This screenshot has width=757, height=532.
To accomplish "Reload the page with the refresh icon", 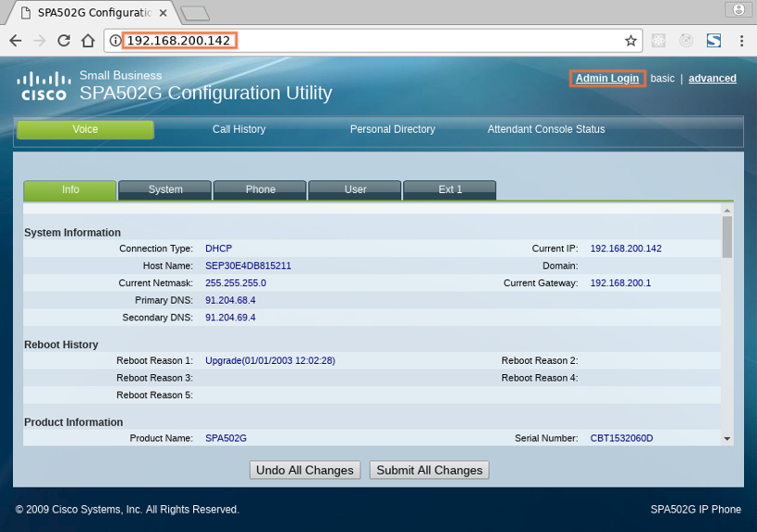I will click(64, 41).
